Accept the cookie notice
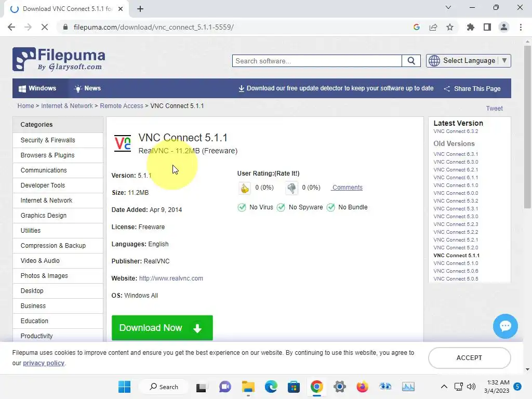Viewport: 532px width, 399px height. (x=469, y=357)
